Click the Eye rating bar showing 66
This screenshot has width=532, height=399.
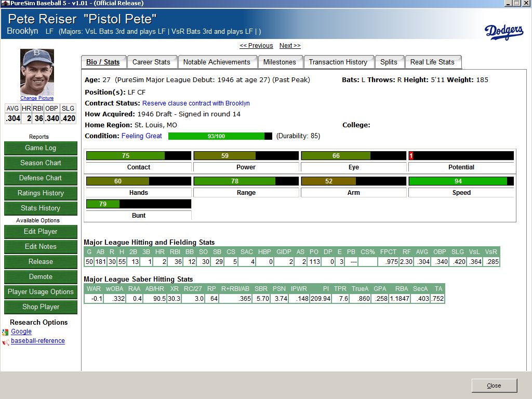(x=353, y=156)
